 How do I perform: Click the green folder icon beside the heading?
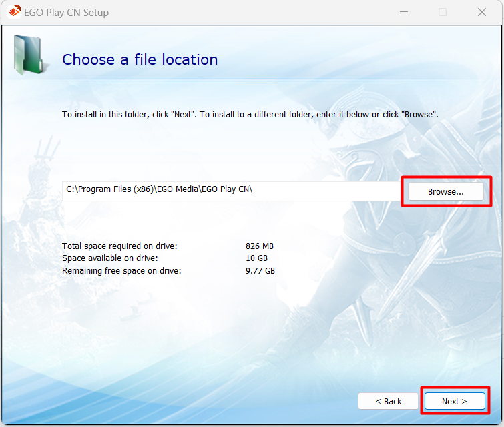(x=27, y=55)
